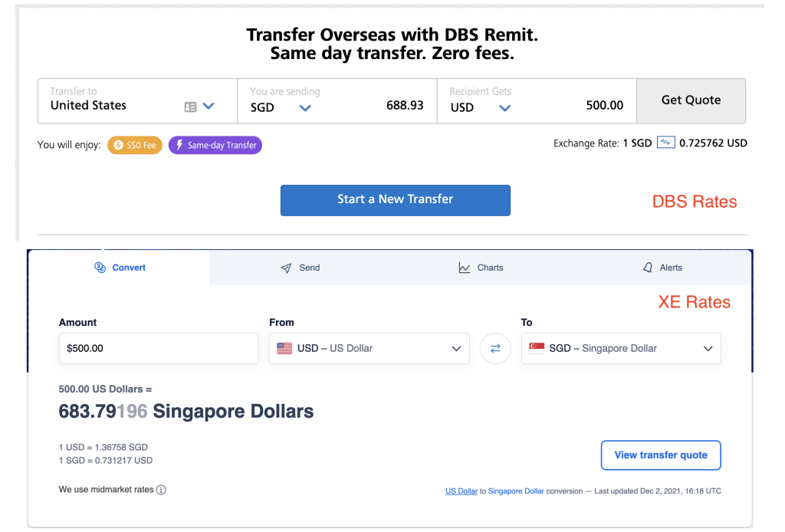Open the Charts tab

click(481, 268)
